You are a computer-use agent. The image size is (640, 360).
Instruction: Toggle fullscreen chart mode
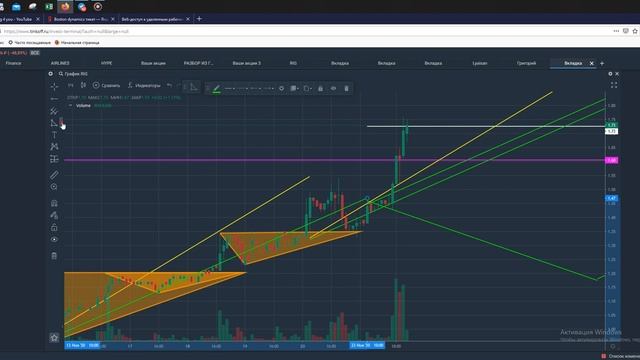[614, 85]
